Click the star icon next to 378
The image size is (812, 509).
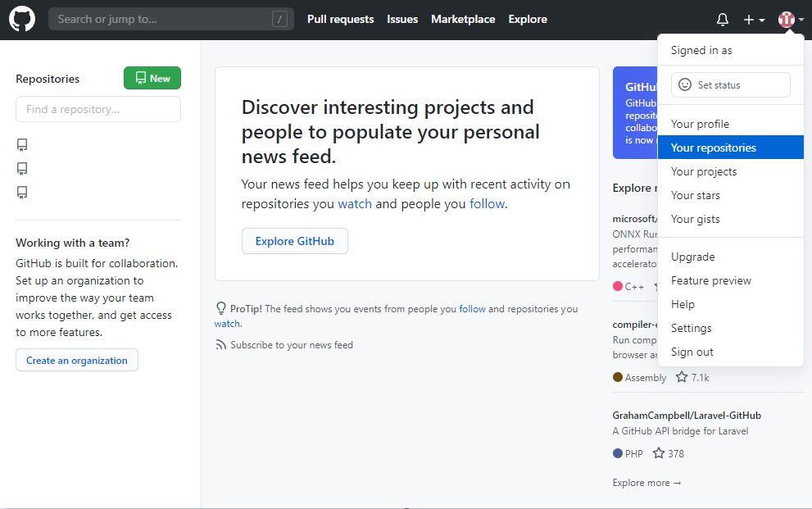[659, 453]
